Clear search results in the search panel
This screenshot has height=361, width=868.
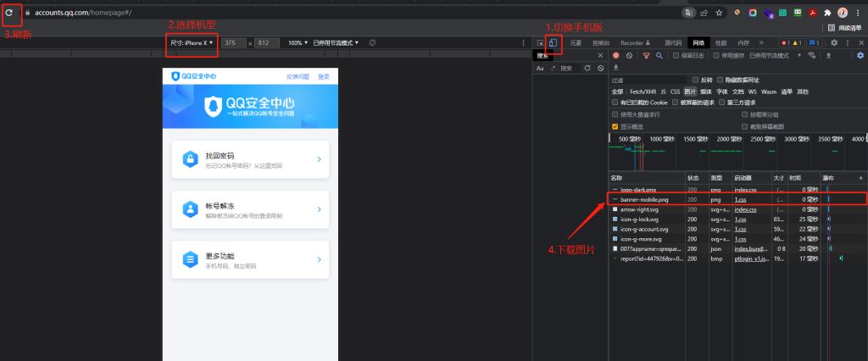601,68
